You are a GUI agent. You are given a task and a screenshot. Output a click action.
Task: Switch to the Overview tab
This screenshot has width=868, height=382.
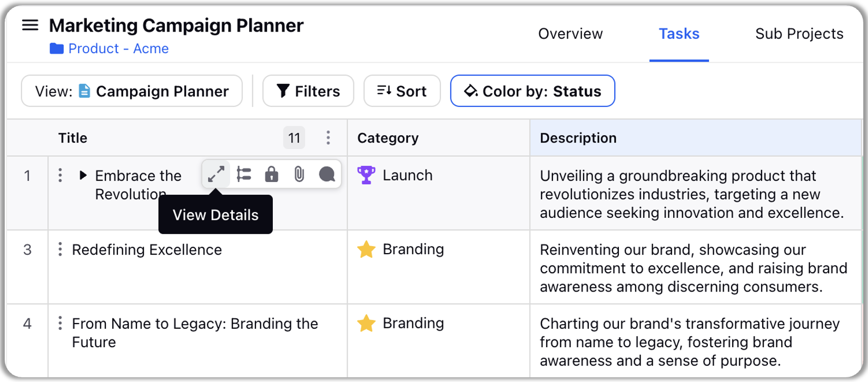(x=570, y=34)
